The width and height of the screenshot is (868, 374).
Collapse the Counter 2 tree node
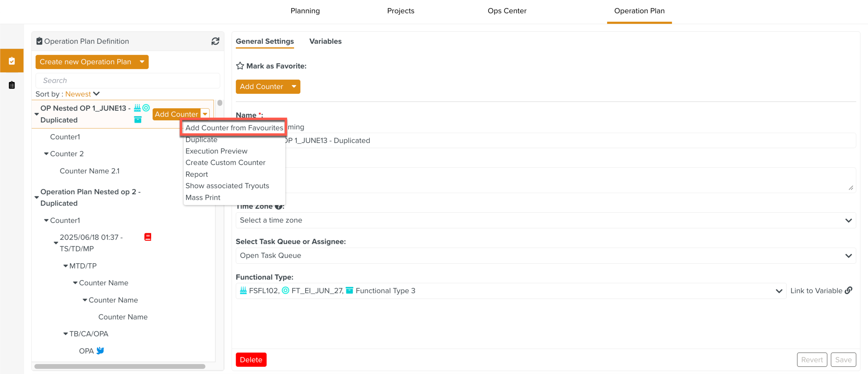click(46, 154)
